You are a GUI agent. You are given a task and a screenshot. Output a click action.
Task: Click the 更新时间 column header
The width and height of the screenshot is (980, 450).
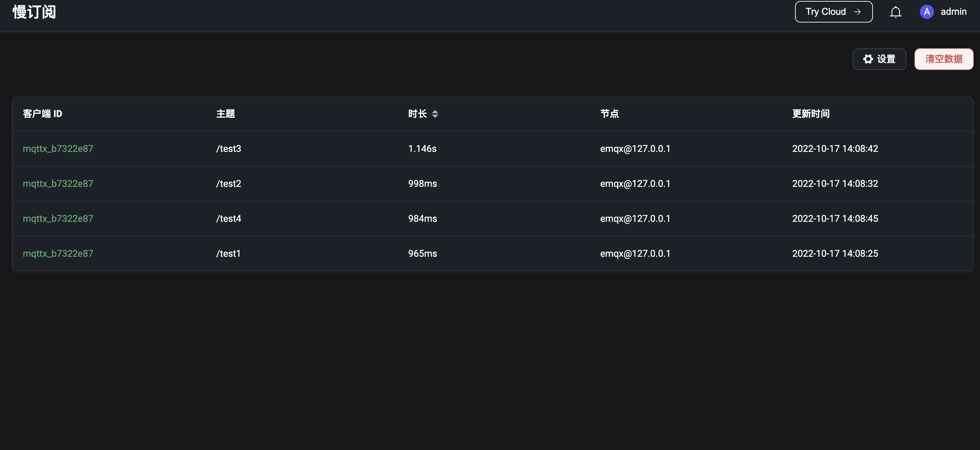(811, 114)
